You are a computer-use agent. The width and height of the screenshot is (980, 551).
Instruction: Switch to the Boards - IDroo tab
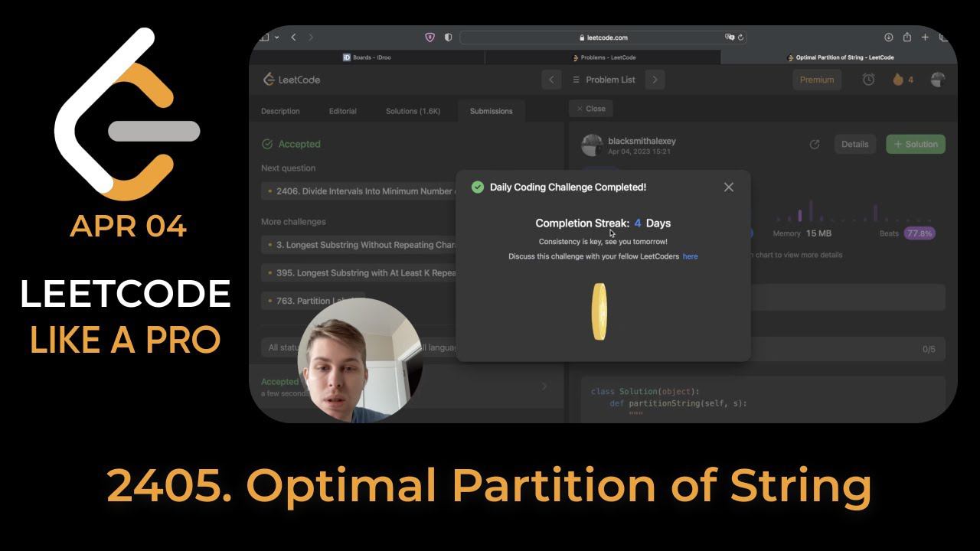tap(367, 57)
